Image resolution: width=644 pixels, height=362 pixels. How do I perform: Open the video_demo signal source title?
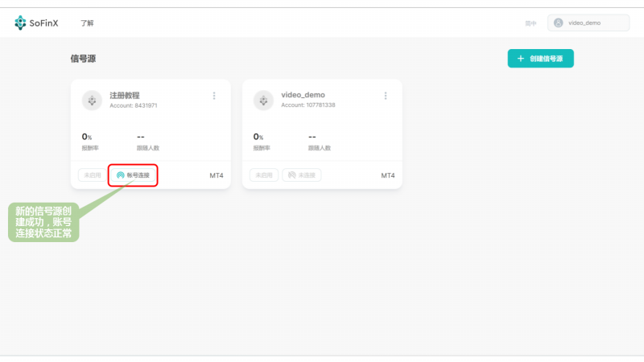pyautogui.click(x=303, y=95)
